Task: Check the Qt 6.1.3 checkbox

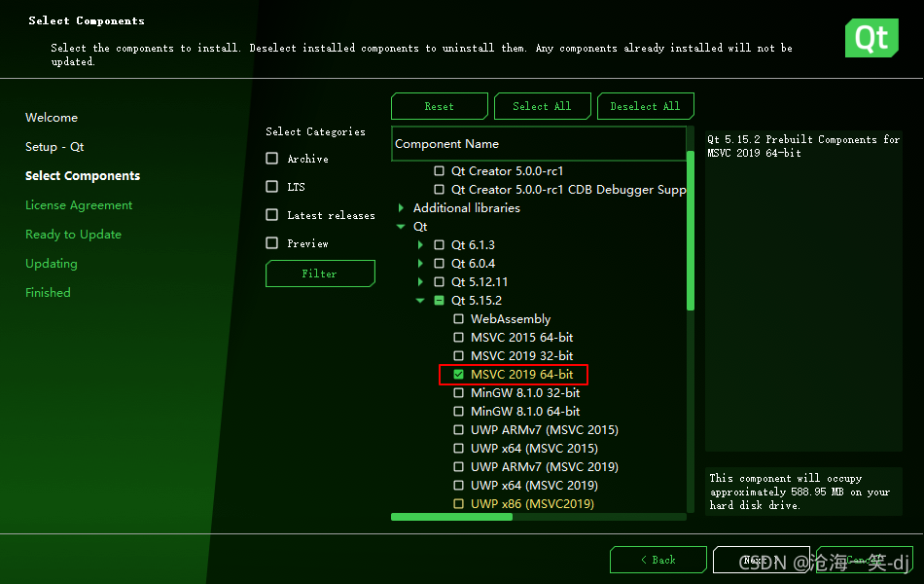Action: 439,245
